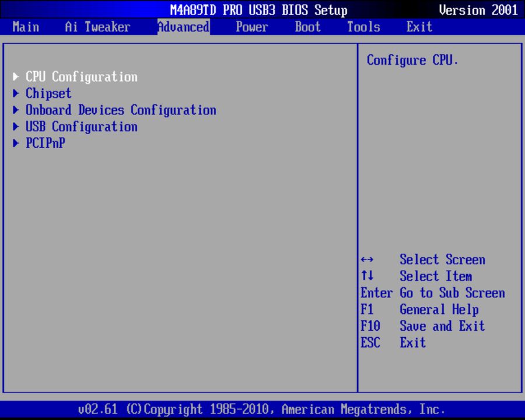The width and height of the screenshot is (525, 420).
Task: Open the Power menu
Action: [x=251, y=27]
